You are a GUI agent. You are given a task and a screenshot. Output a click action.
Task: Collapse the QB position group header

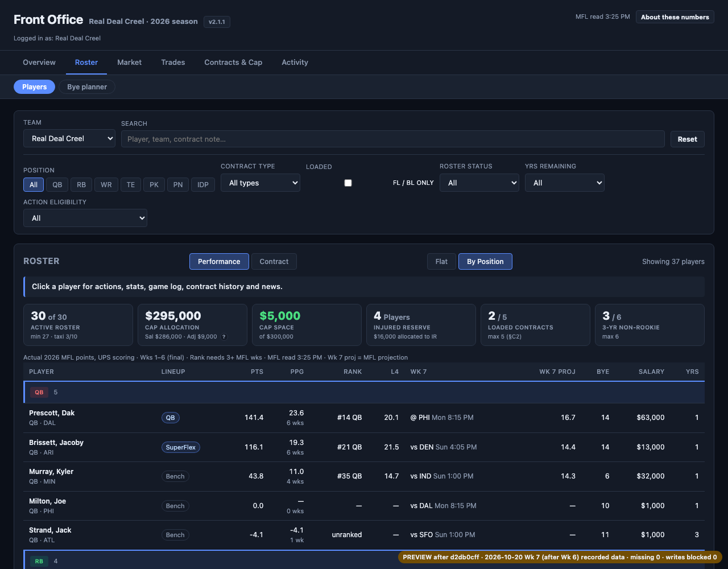[364, 392]
